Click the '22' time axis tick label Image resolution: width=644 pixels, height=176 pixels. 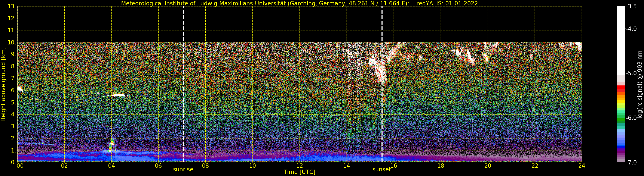coord(535,166)
